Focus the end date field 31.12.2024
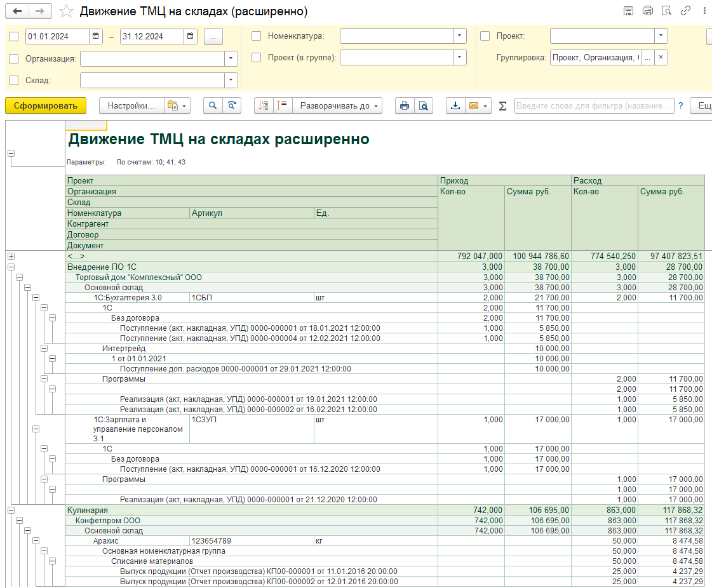Image resolution: width=712 pixels, height=588 pixels. pyautogui.click(x=152, y=36)
